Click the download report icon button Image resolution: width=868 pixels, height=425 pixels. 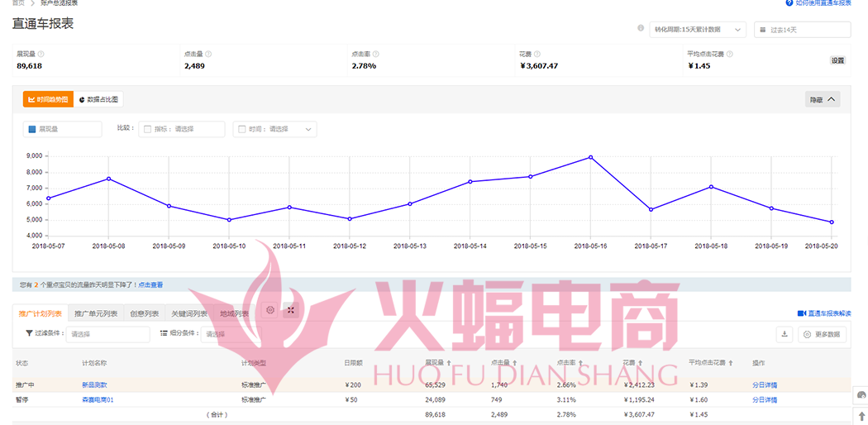pyautogui.click(x=785, y=334)
